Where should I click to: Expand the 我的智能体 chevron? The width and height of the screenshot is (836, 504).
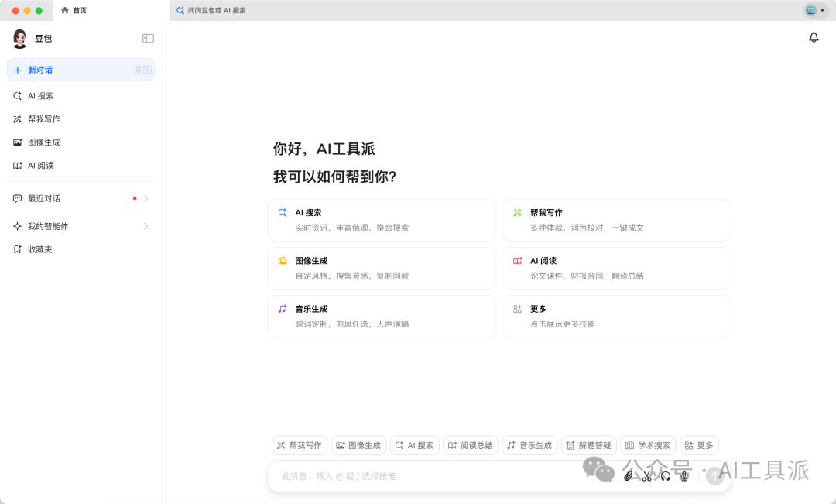pos(146,226)
